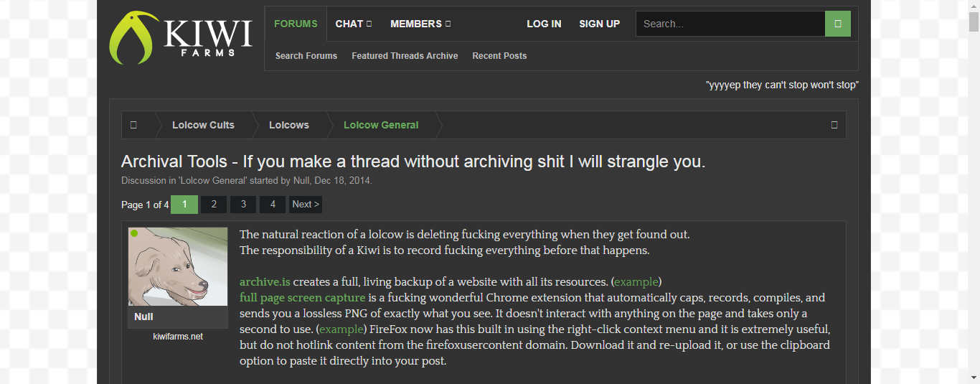Open Null username below avatar
The image size is (980, 384).
(x=143, y=317)
